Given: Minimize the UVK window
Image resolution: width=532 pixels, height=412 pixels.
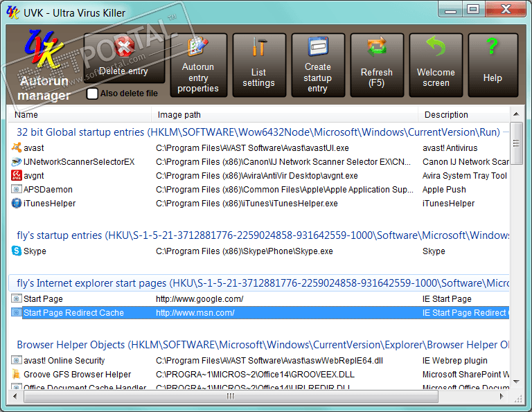Looking at the screenshot, I should pyautogui.click(x=450, y=9).
